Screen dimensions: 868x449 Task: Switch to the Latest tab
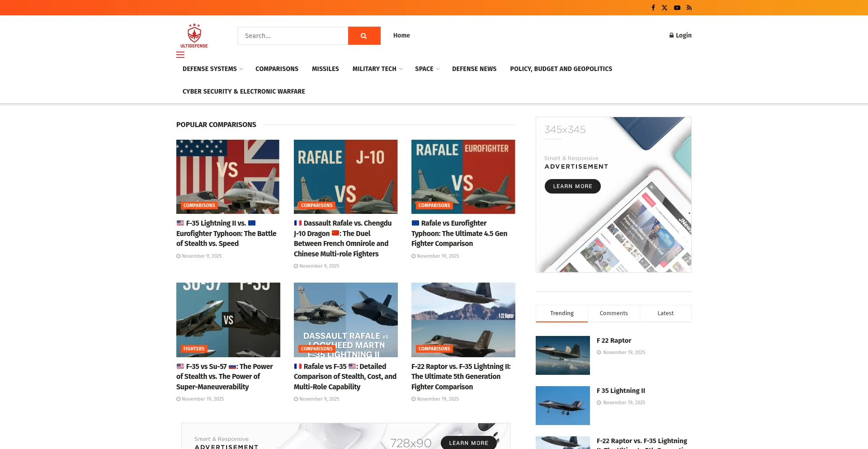click(665, 313)
